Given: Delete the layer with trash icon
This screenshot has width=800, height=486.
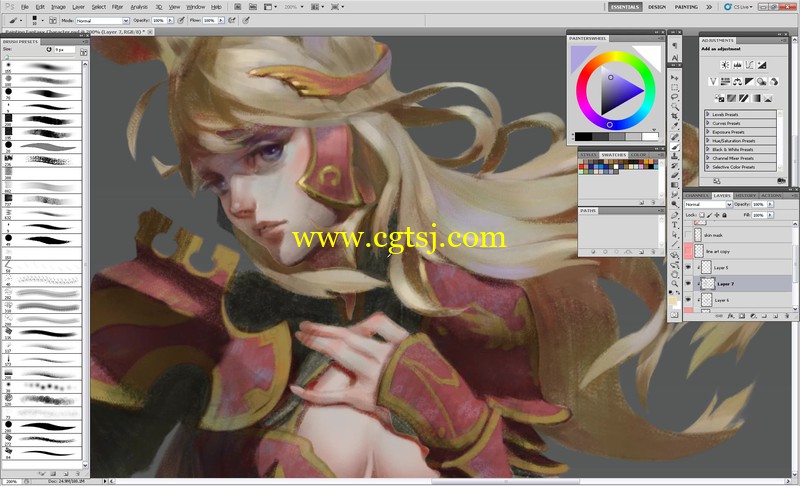Looking at the screenshot, I should click(x=787, y=316).
